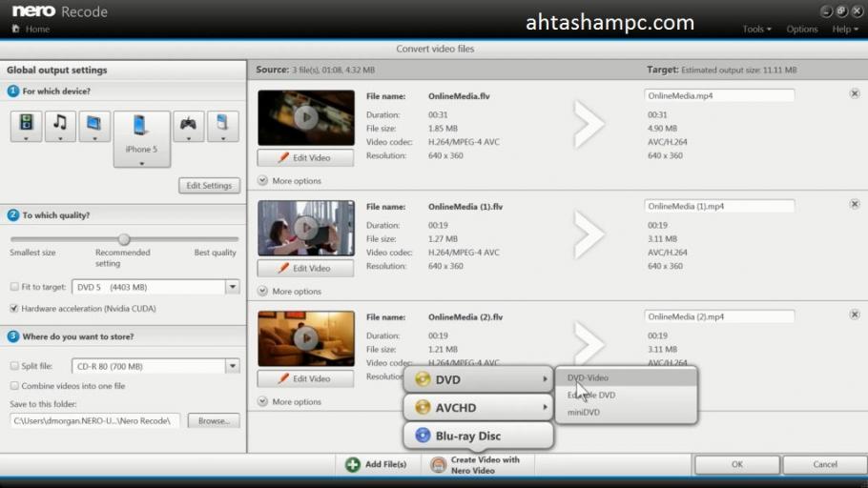
Task: Enable the Split file checkbox
Action: [x=14, y=366]
